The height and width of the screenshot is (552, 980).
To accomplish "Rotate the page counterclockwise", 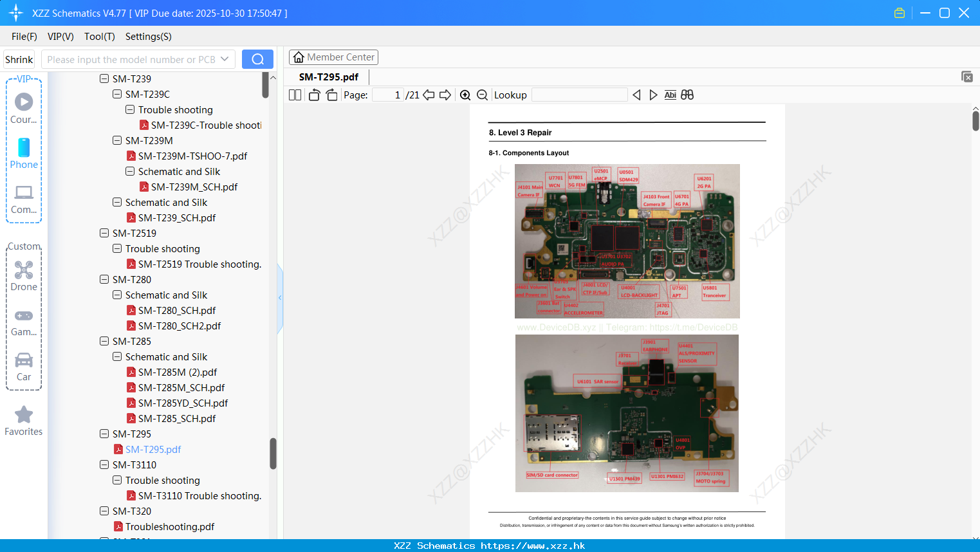I will (x=315, y=95).
